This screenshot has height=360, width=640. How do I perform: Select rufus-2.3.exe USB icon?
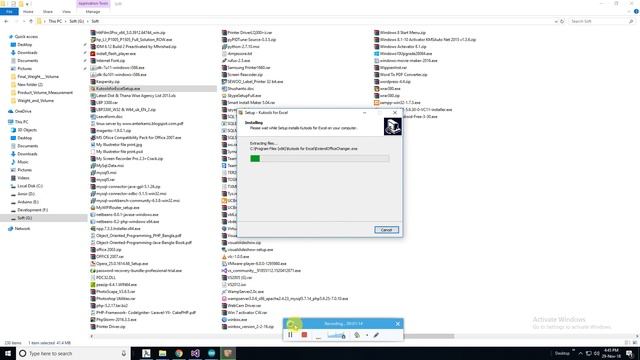tap(224, 60)
